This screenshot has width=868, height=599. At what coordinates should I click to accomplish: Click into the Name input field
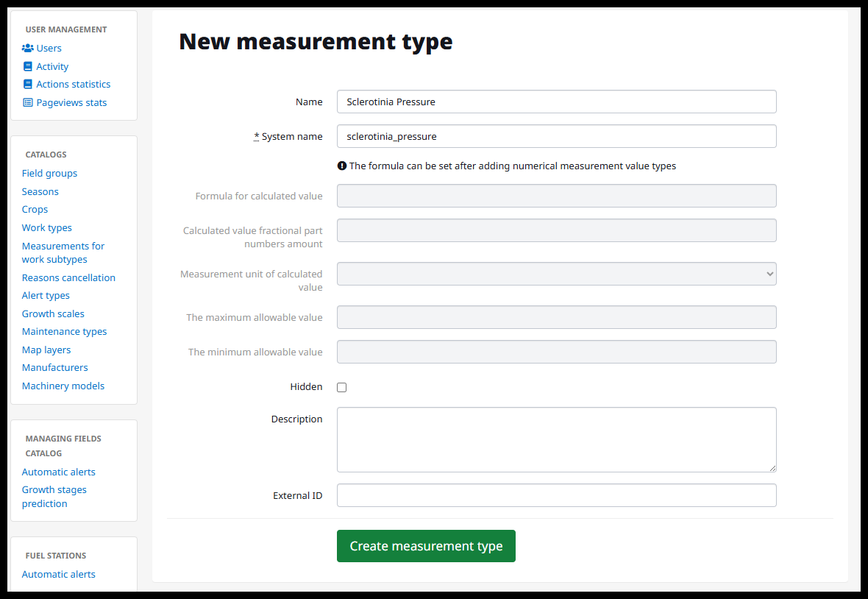tap(556, 102)
